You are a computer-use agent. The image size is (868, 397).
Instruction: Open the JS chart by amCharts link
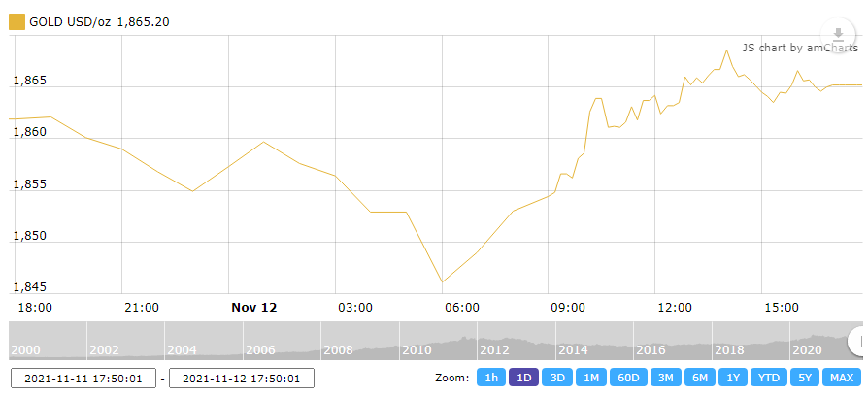point(799,48)
